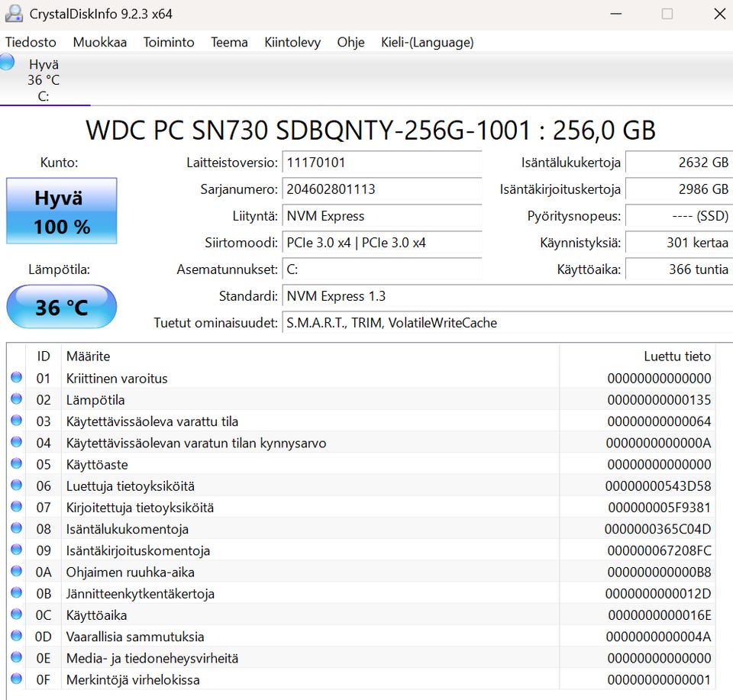The width and height of the screenshot is (733, 700).
Task: Click the Sarjanumero field 204602801113
Action: coord(382,189)
